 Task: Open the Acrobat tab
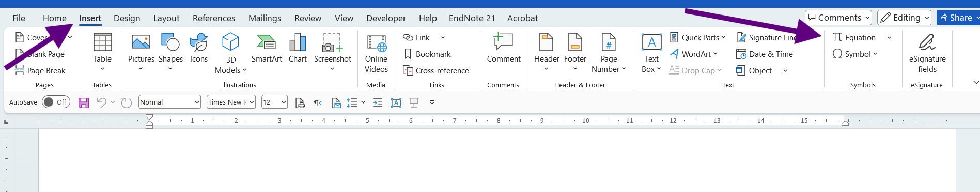(522, 18)
